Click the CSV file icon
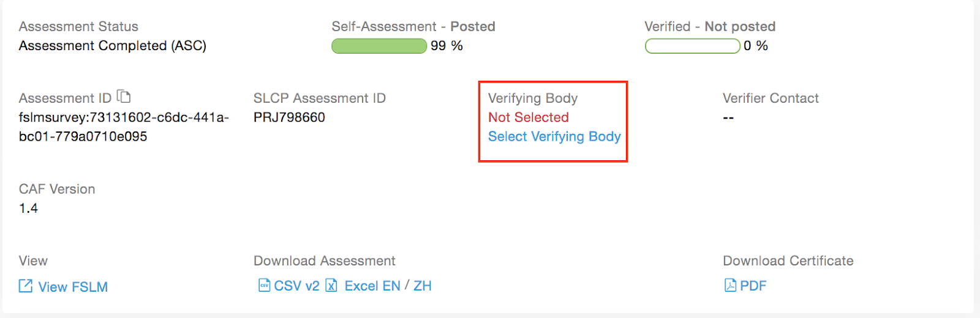Image resolution: width=980 pixels, height=318 pixels. pos(264,285)
